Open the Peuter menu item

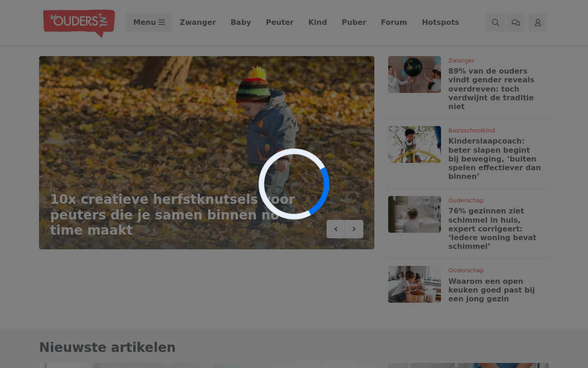pos(280,23)
